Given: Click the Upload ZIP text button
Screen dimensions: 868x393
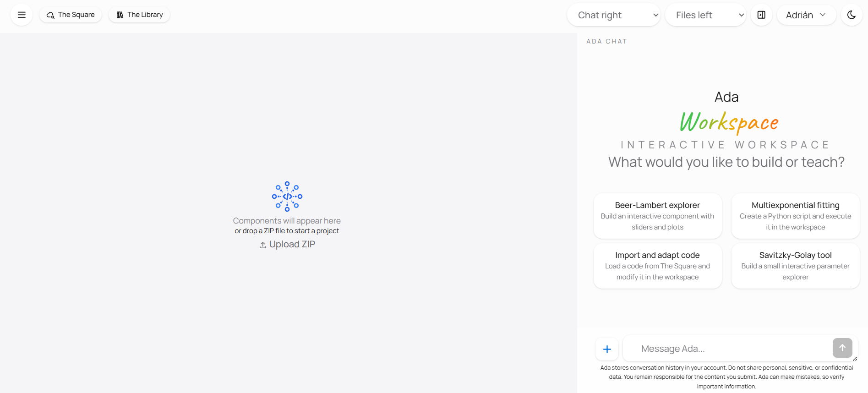Looking at the screenshot, I should click(x=292, y=245).
